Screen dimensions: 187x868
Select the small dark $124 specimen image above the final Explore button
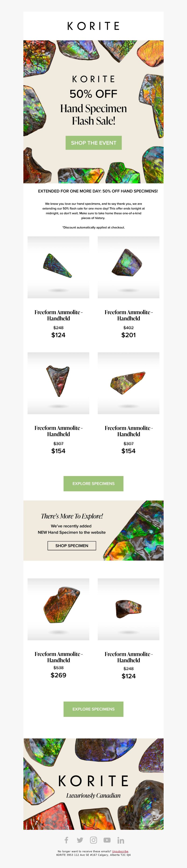[x=129, y=609]
